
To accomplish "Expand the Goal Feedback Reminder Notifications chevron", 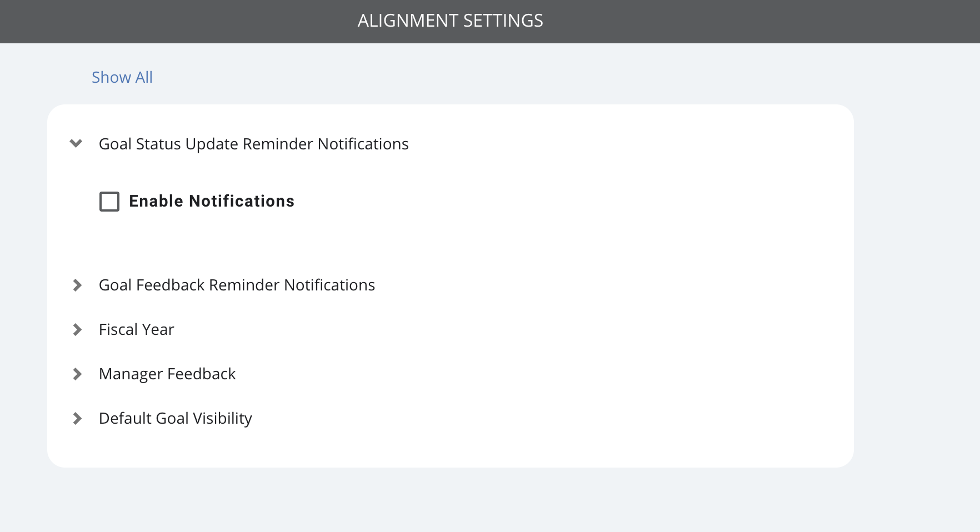I will click(77, 285).
